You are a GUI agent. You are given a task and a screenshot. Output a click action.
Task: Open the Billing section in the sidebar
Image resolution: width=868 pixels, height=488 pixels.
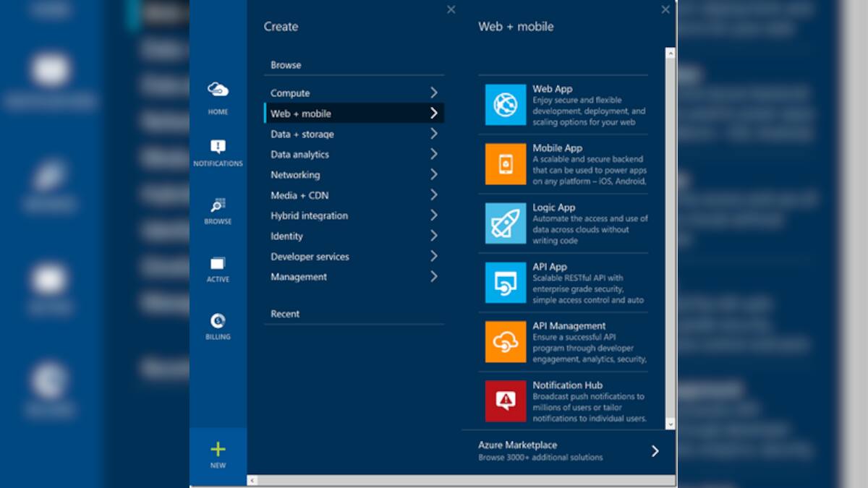pyautogui.click(x=218, y=321)
